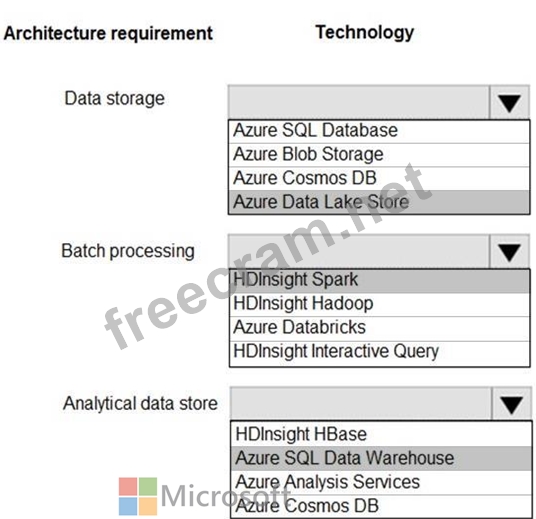536x519 pixels.
Task: Click the Batch processing selection field
Action: click(x=359, y=252)
